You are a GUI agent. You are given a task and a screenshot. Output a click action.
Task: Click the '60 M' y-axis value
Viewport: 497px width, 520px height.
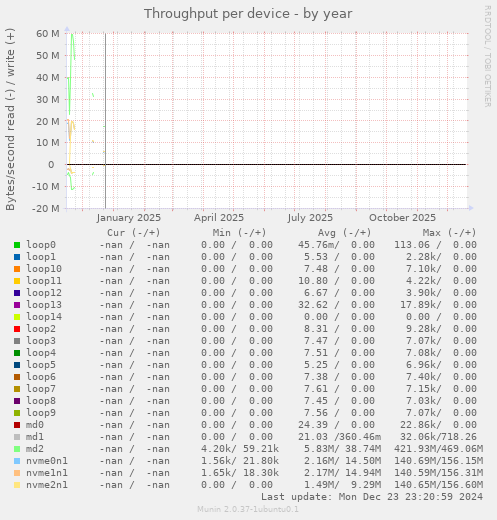coord(48,33)
